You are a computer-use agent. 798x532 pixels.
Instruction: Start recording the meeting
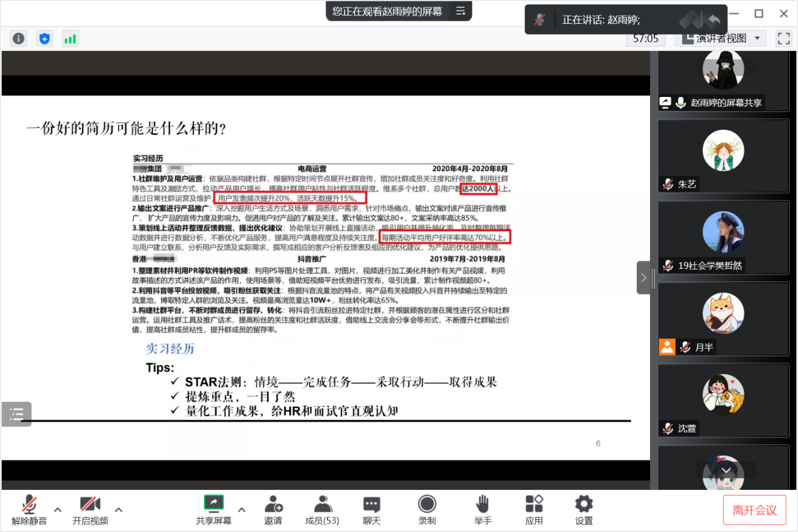coord(427,510)
